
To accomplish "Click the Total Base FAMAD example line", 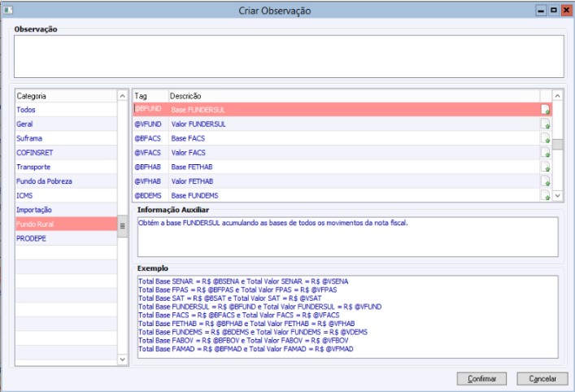I will (246, 349).
